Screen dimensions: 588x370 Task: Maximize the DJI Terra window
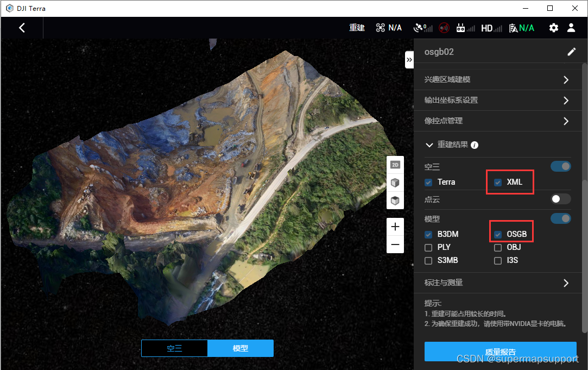click(x=550, y=8)
